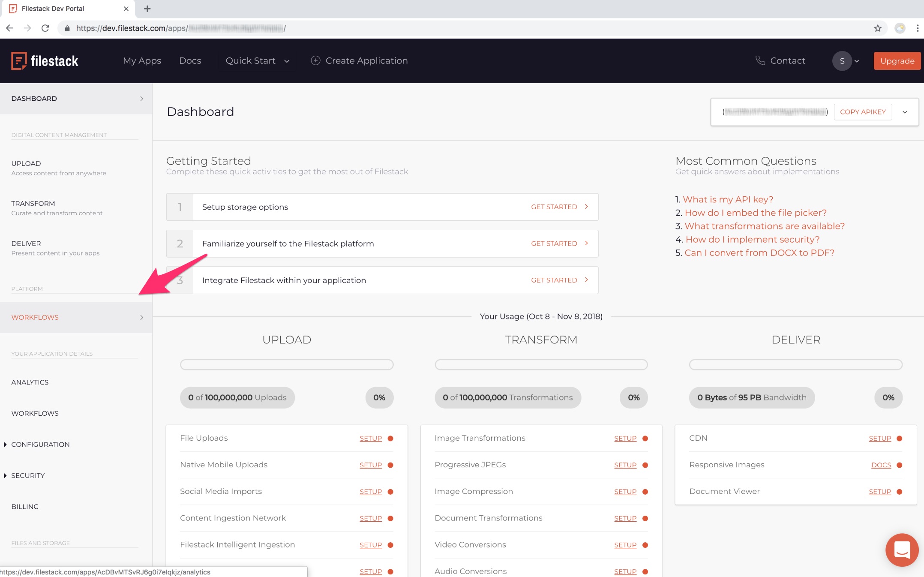This screenshot has height=577, width=924.
Task: Open 'What transformations are available?' link
Action: point(765,226)
